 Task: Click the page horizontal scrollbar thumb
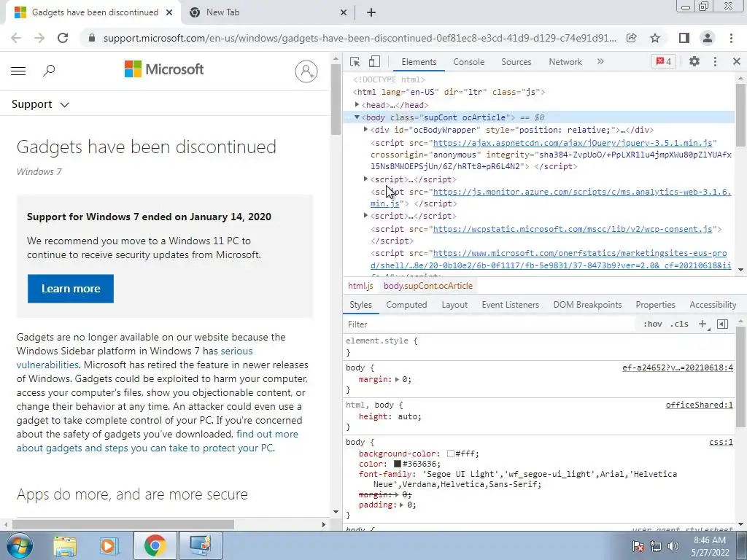point(123,524)
